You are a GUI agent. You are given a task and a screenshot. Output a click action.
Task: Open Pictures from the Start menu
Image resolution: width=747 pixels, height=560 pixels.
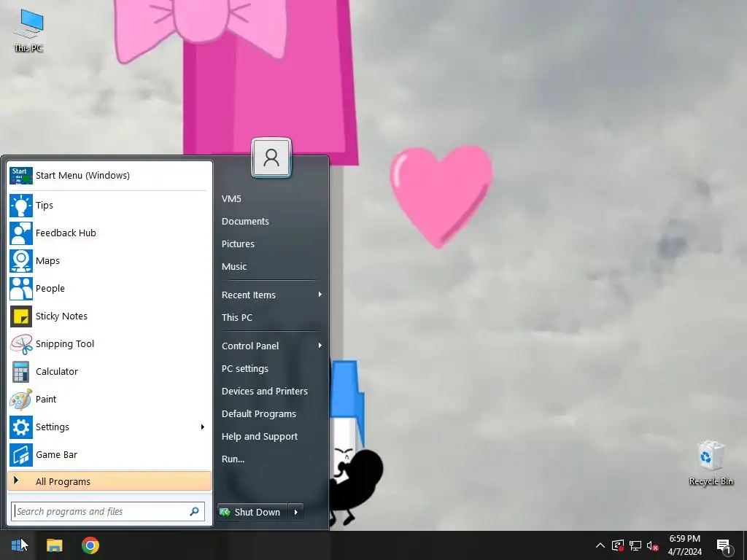pos(238,244)
